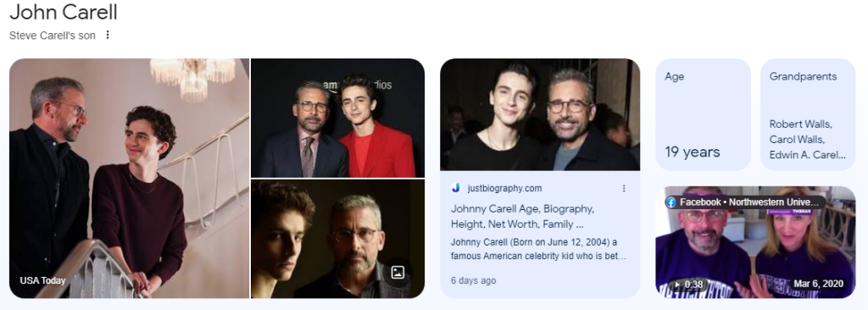Open the three-dot menu beside Steve Carell's son
Screen dimensions: 868x310
point(108,35)
